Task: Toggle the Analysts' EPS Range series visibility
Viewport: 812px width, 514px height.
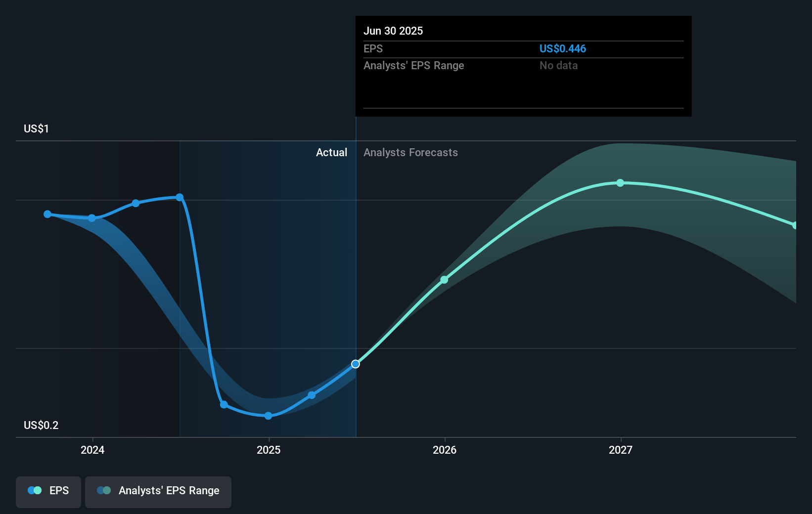Action: coord(158,492)
